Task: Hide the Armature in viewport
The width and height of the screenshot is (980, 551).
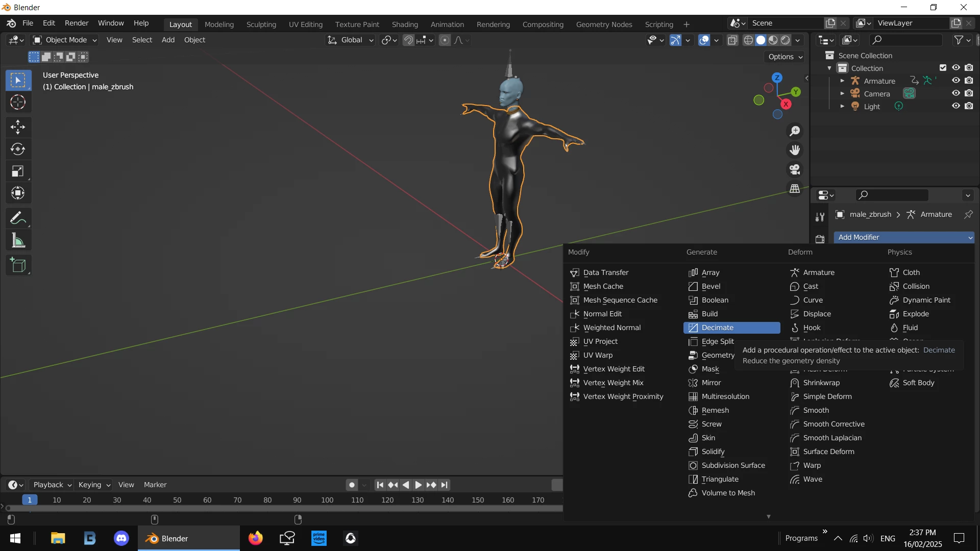Action: click(956, 81)
